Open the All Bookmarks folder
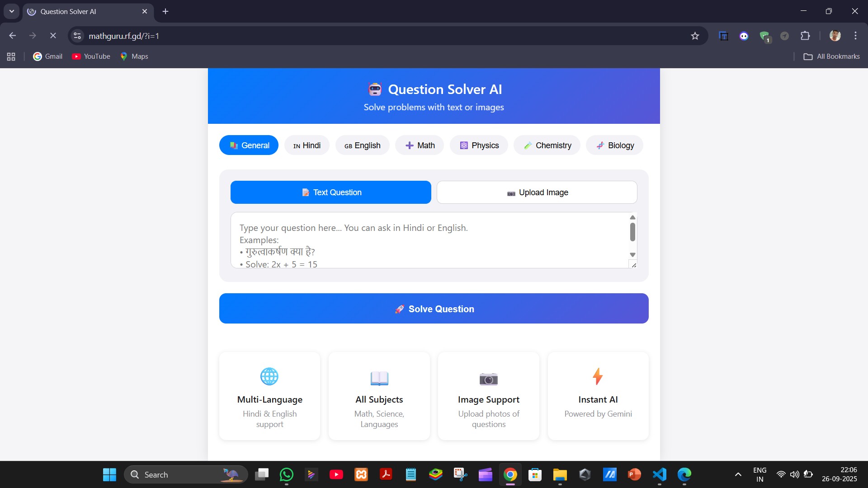This screenshot has height=488, width=868. [x=831, y=56]
